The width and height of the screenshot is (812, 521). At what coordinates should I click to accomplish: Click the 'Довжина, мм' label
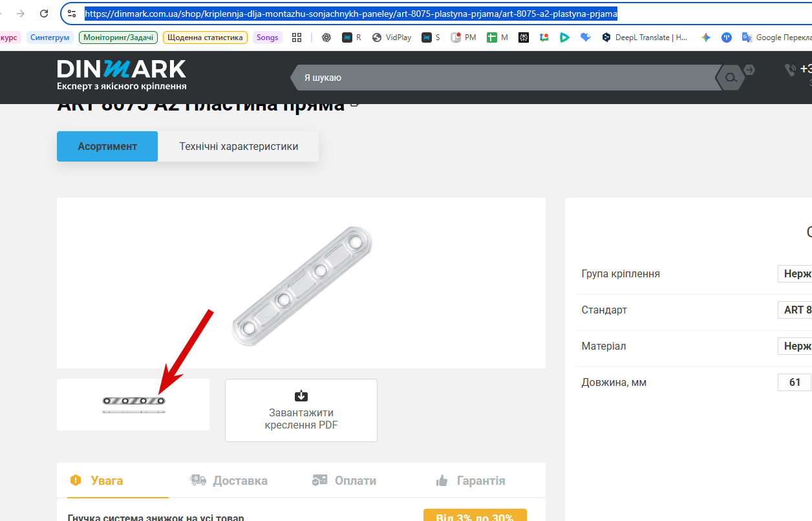614,383
